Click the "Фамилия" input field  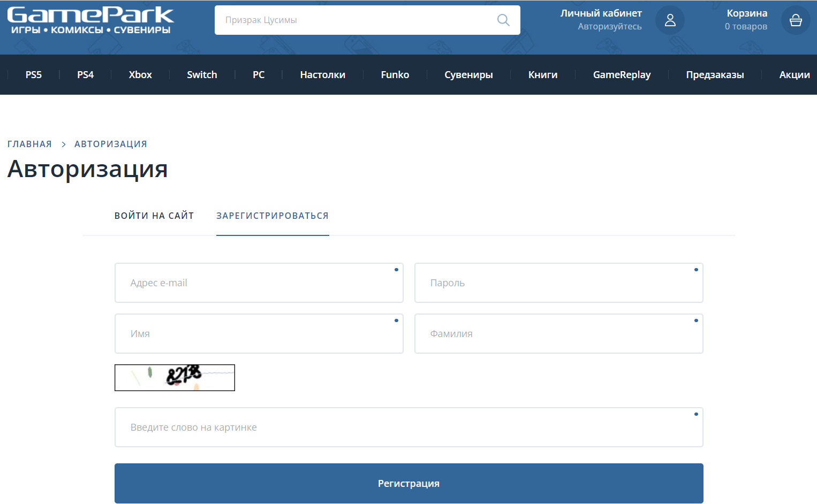[x=559, y=334]
